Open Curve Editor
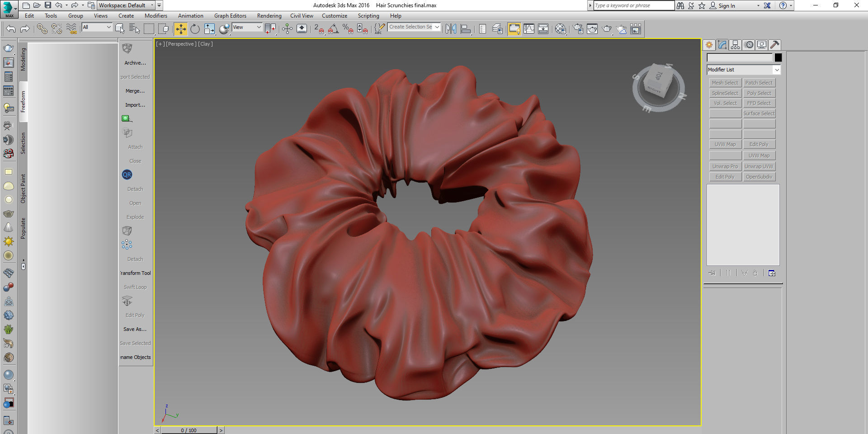The height and width of the screenshot is (434, 868). (x=529, y=29)
